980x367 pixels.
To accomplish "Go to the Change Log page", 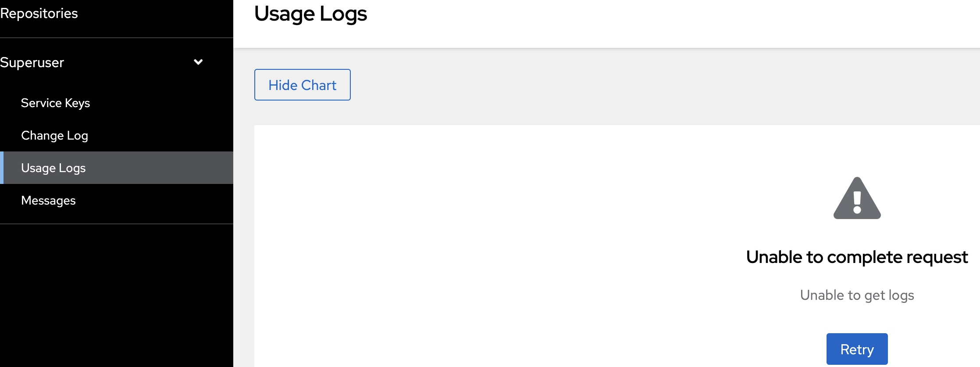I will [54, 135].
